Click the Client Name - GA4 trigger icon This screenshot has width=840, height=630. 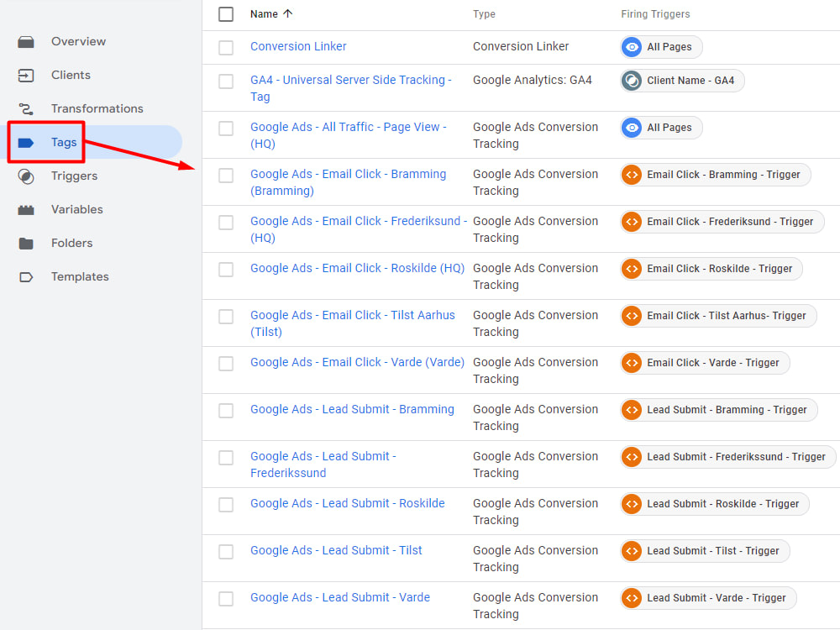click(633, 81)
